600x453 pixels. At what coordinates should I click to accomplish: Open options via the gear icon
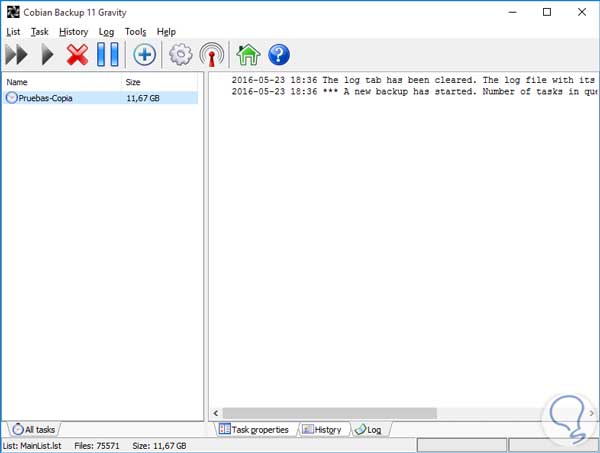[x=181, y=55]
